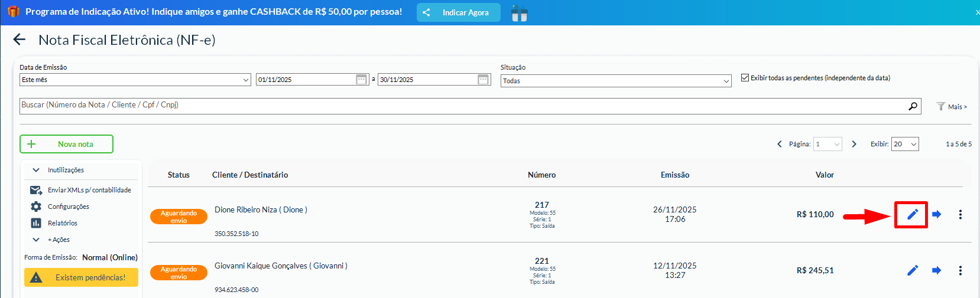Screen dimensions: 980x298
Task: Click the gift box icon in banner
Action: point(519,13)
